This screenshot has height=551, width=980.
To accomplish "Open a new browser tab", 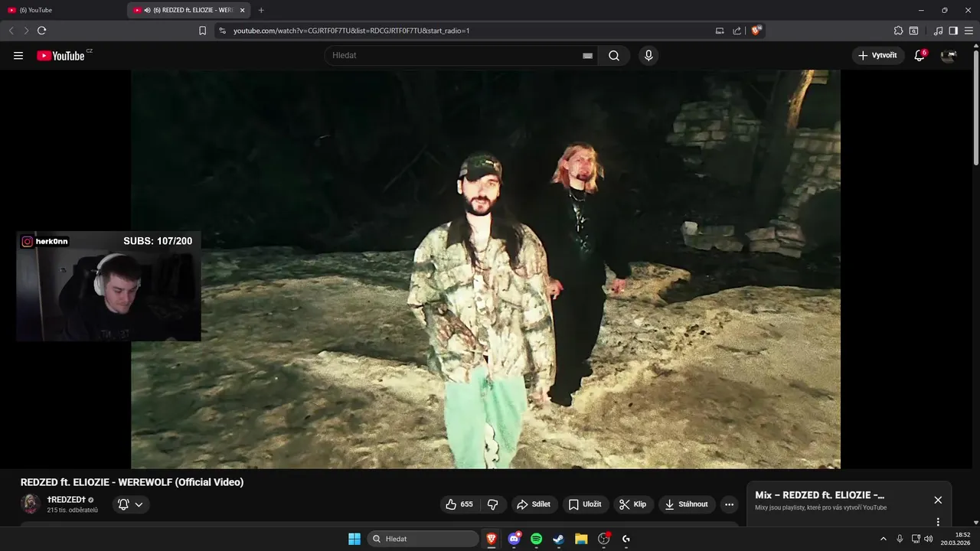I will (x=261, y=10).
